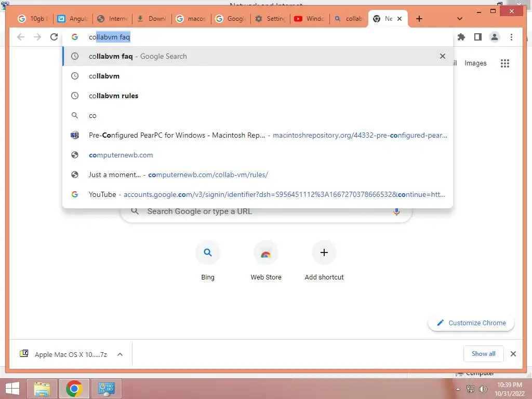This screenshot has width=532, height=399.
Task: Switch to the Angular tab
Action: pos(72,19)
